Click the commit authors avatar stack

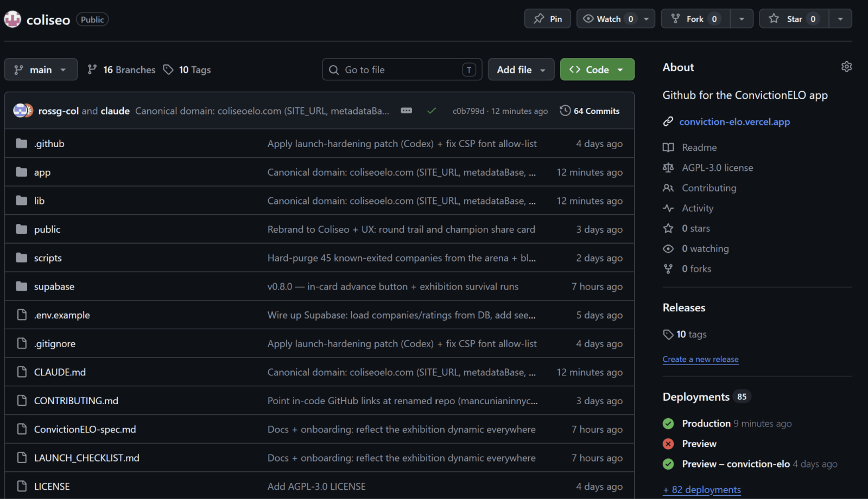click(23, 111)
